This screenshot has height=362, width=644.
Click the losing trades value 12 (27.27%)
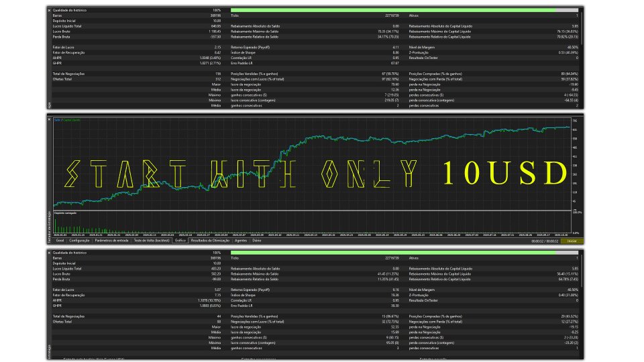click(570, 322)
